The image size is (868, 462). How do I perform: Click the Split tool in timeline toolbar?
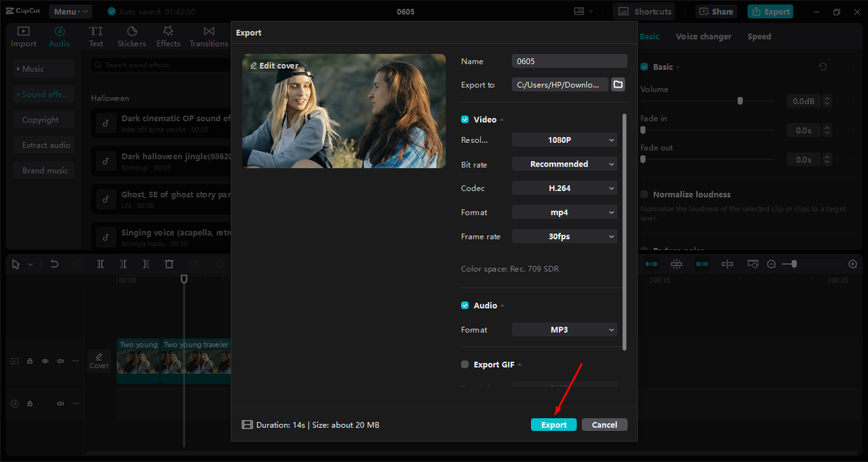click(100, 264)
